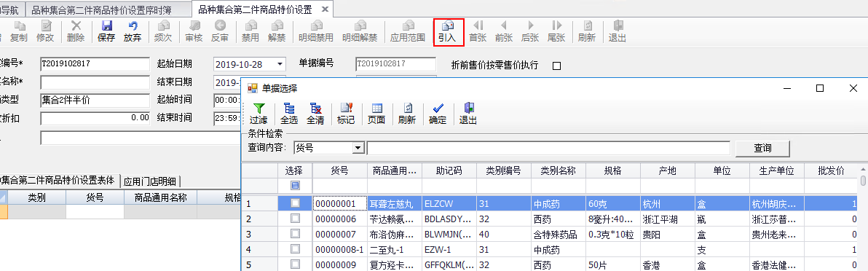The width and height of the screenshot is (868, 271).
Task: Click the cell 含特殊药品
Action: pyautogui.click(x=559, y=235)
